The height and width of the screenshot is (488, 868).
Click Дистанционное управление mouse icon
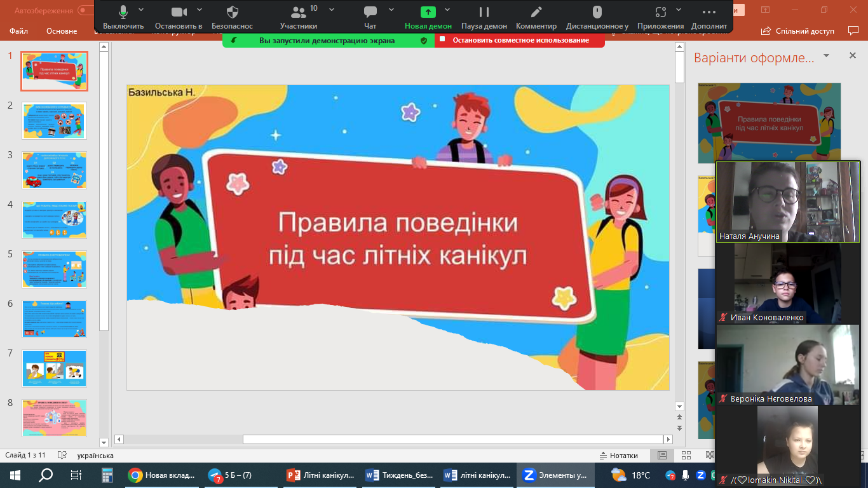(x=597, y=17)
